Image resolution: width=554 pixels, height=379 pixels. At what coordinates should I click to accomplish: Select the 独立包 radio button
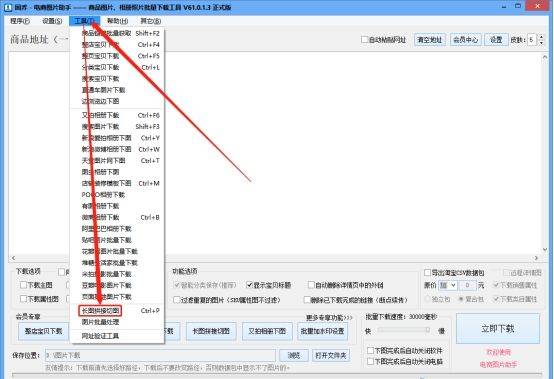pyautogui.click(x=428, y=299)
